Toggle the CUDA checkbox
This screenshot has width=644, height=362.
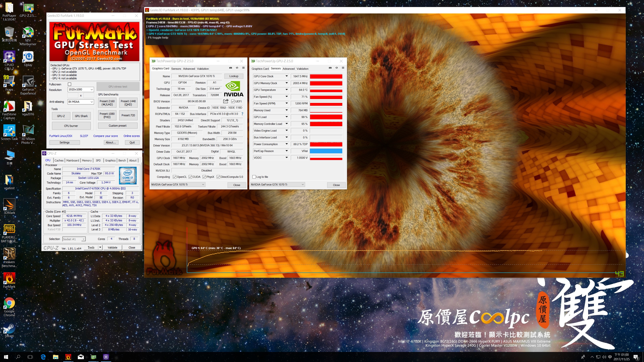190,177
